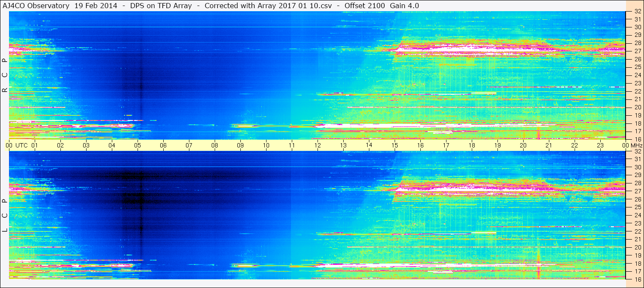Select the 18 MHz tick on the RCP frequency scale
Screen dimensions: 644x288
pos(638,123)
